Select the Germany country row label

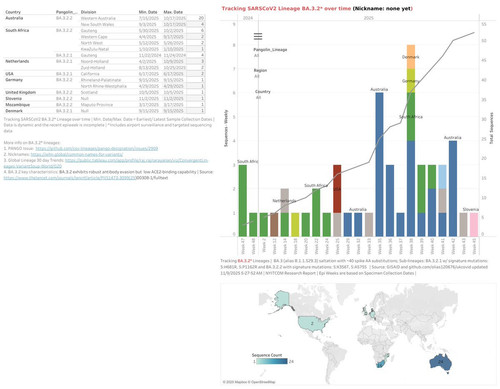pyautogui.click(x=14, y=80)
